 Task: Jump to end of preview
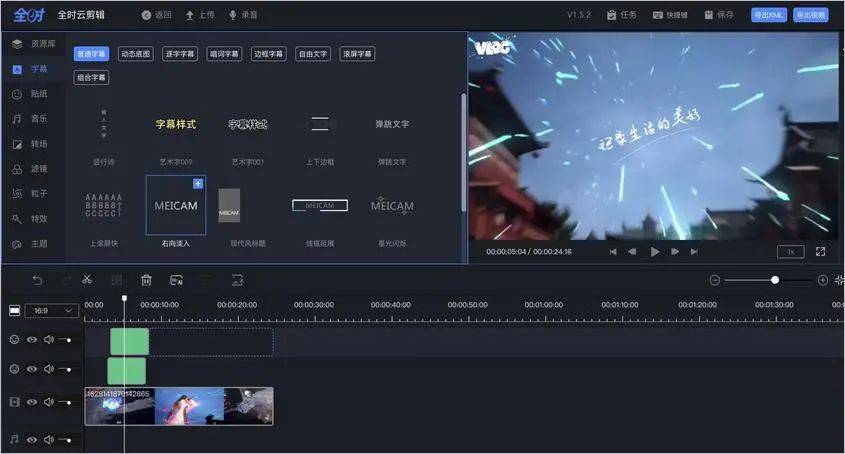[x=694, y=251]
